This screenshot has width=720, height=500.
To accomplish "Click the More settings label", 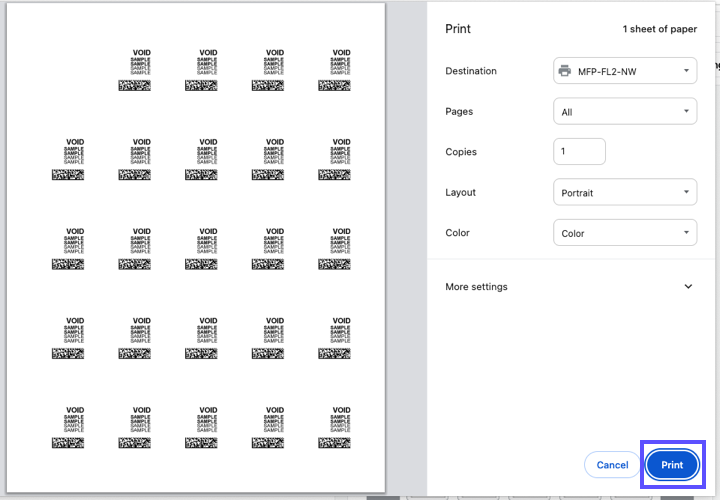I will tap(476, 287).
